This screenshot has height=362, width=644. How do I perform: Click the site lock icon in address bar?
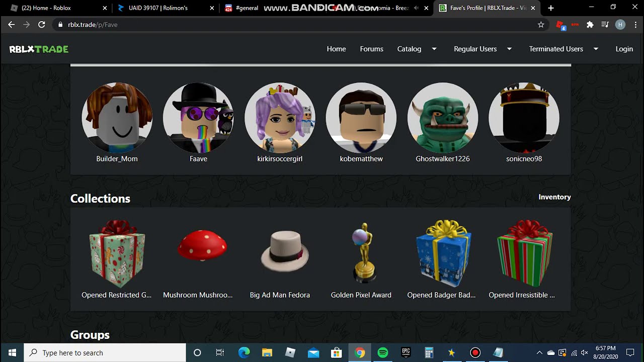[60, 25]
